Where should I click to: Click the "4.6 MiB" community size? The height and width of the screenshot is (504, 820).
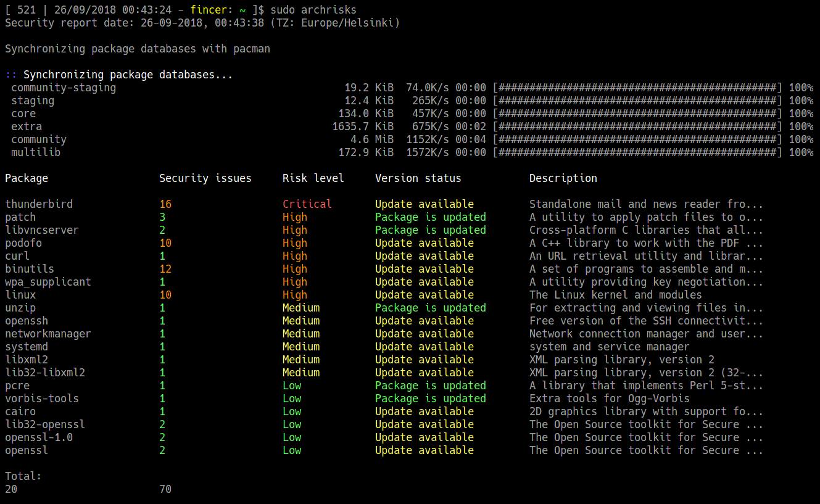click(372, 139)
